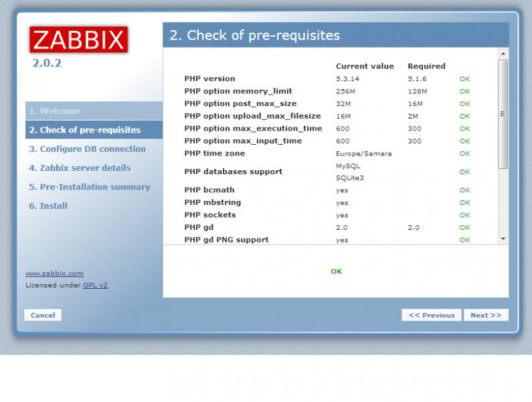Click the 256M memory_limit value
Screen dimensions: 532x402
[346, 91]
